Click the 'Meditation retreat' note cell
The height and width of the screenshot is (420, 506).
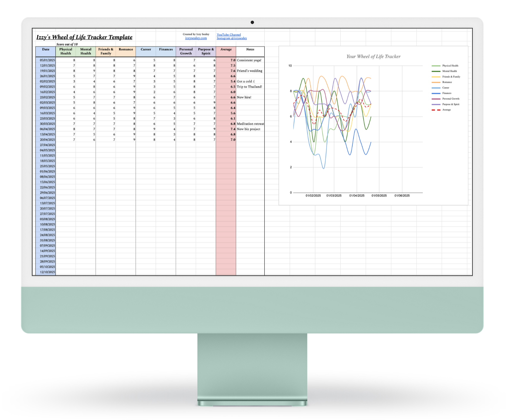[x=250, y=124]
